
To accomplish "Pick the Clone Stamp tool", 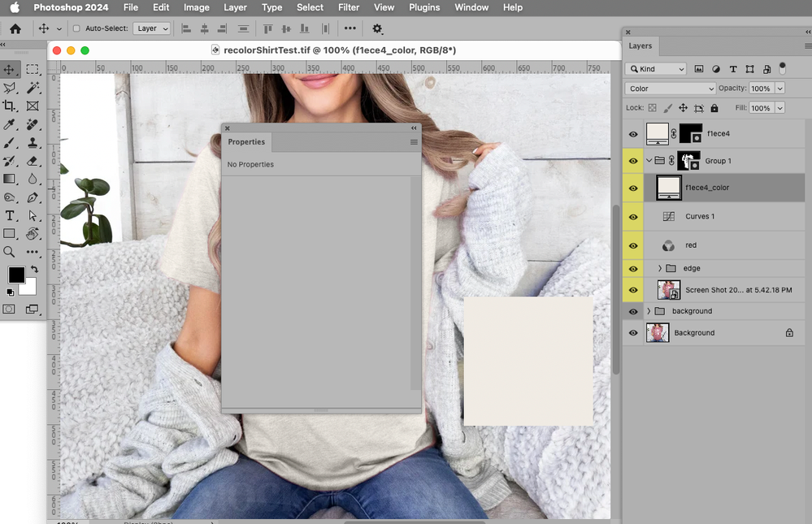I will [x=33, y=143].
